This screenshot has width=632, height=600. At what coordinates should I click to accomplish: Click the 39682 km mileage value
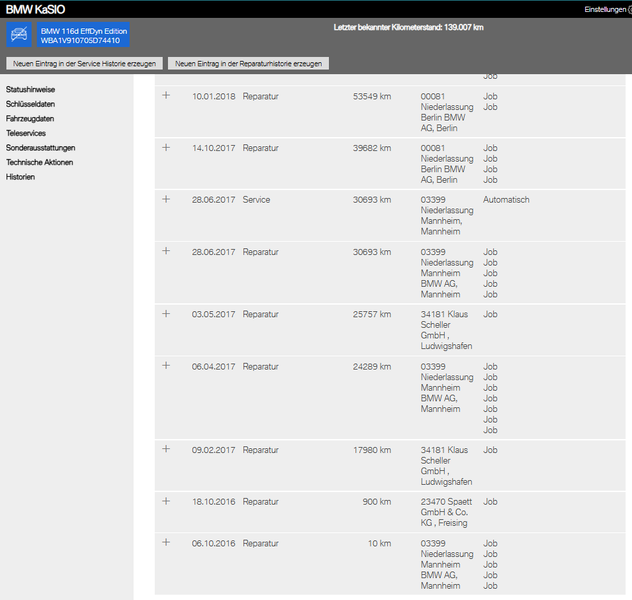click(x=372, y=148)
